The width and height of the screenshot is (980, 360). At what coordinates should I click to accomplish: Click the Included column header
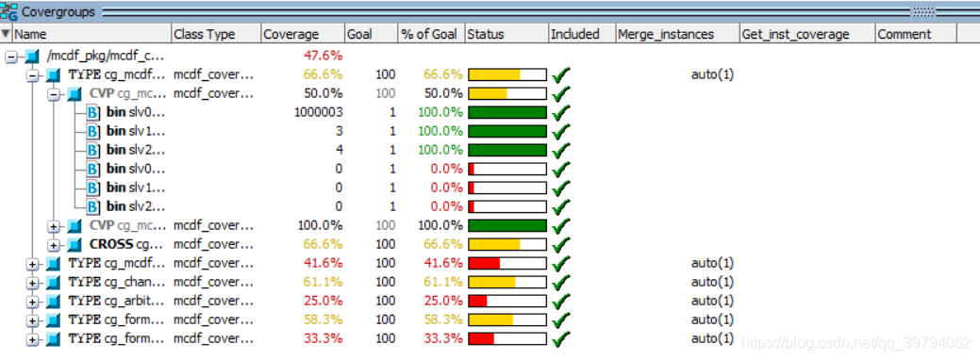582,34
